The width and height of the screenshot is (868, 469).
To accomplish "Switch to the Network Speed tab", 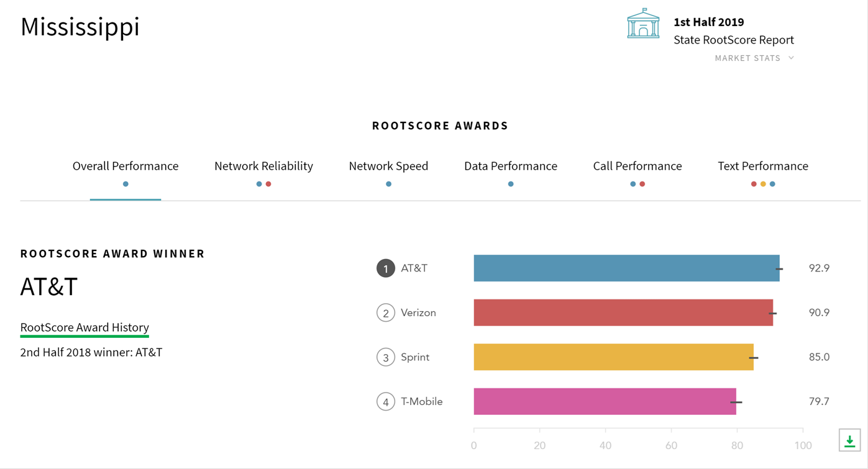I will [388, 166].
